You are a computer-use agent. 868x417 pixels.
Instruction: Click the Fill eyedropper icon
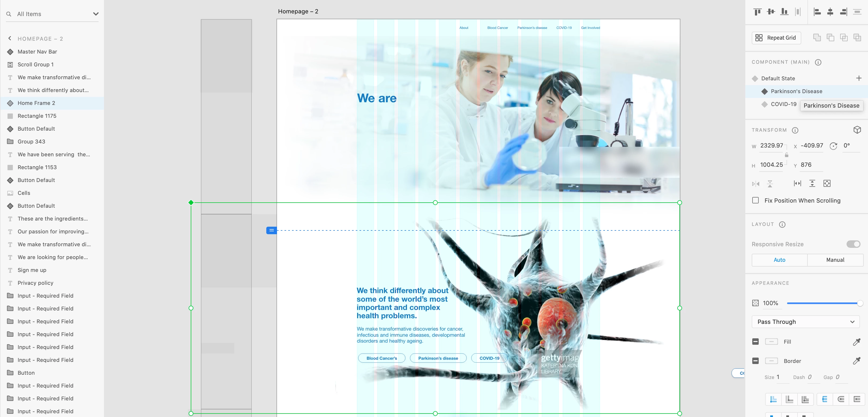856,342
